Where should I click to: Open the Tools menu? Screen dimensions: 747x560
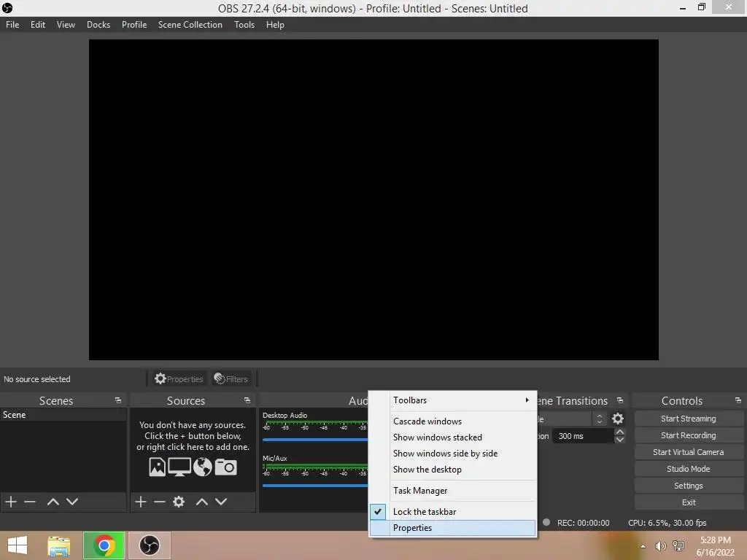pos(244,25)
